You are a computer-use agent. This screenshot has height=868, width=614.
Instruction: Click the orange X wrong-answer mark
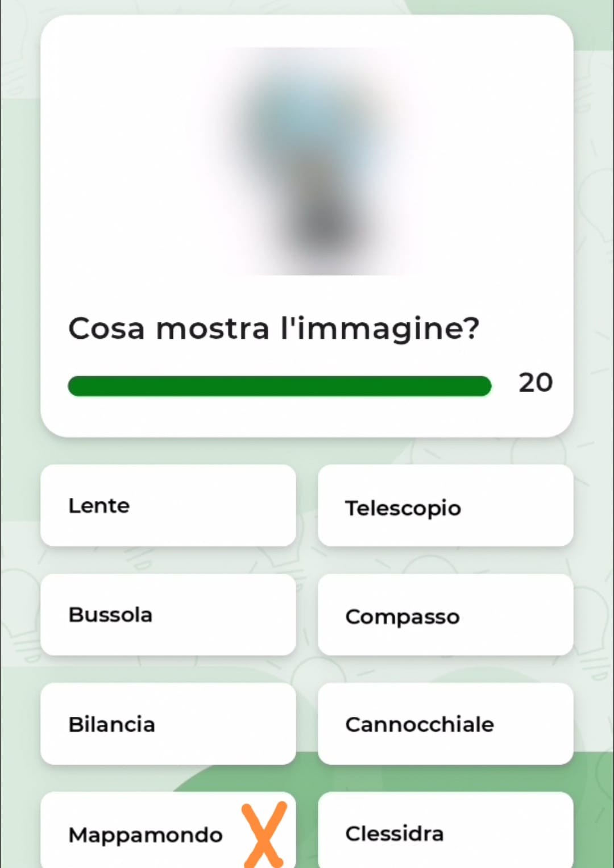(264, 834)
